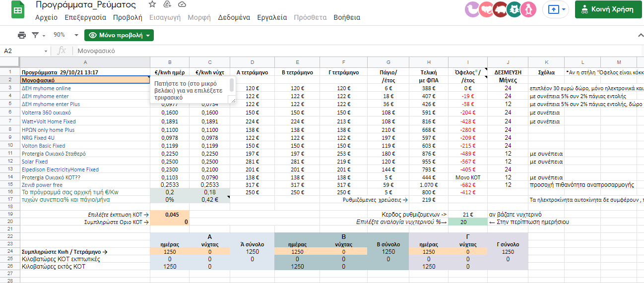Open the 90% zoom dropdown
The height and width of the screenshot is (283, 644).
tap(66, 35)
